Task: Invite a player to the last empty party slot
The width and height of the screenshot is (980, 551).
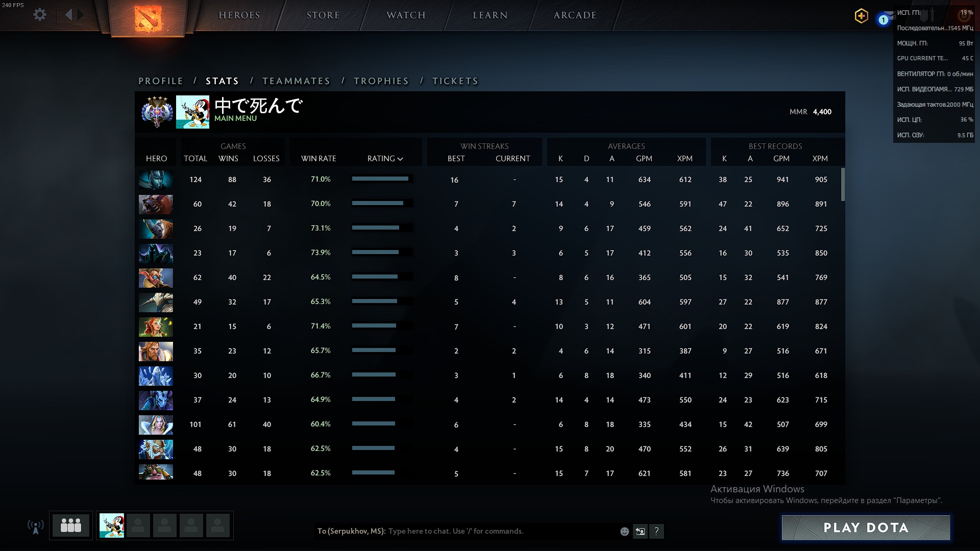Action: click(x=218, y=525)
